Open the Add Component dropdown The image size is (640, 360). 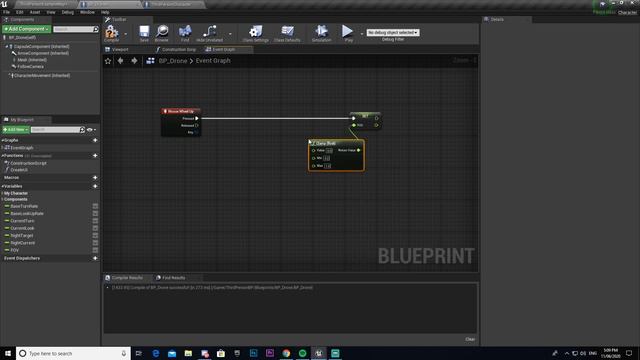27,29
